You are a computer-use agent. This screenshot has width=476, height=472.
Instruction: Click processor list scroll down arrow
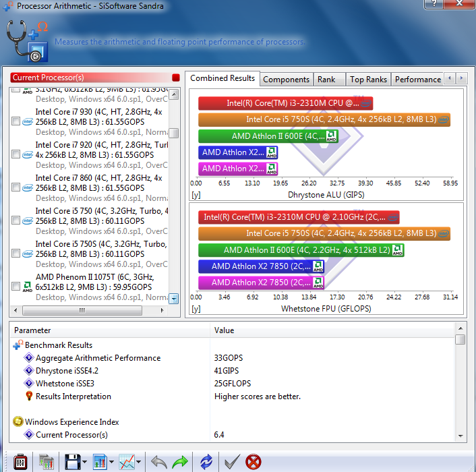tap(174, 299)
